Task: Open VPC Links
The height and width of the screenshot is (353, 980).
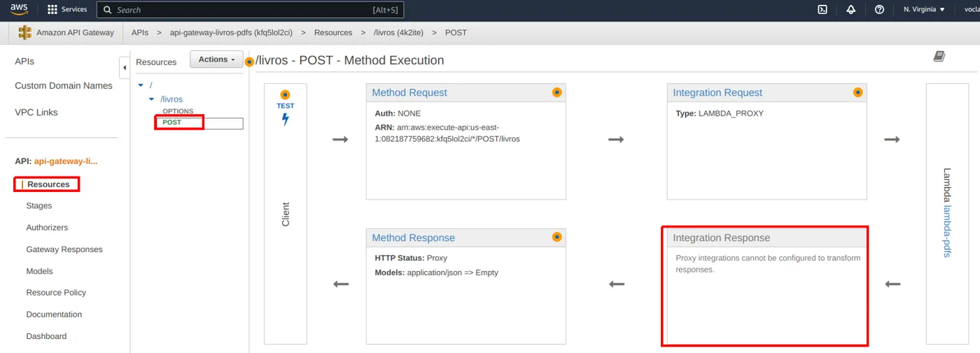Action: [36, 112]
